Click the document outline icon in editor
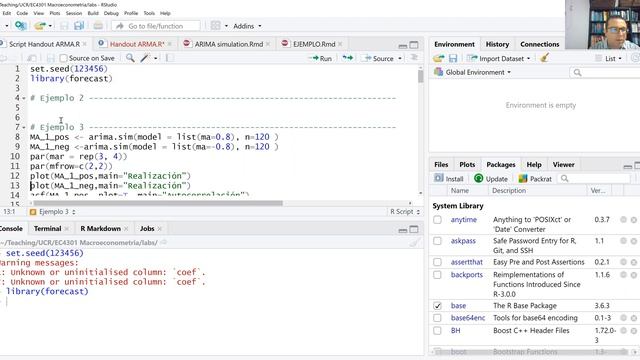 pos(414,58)
